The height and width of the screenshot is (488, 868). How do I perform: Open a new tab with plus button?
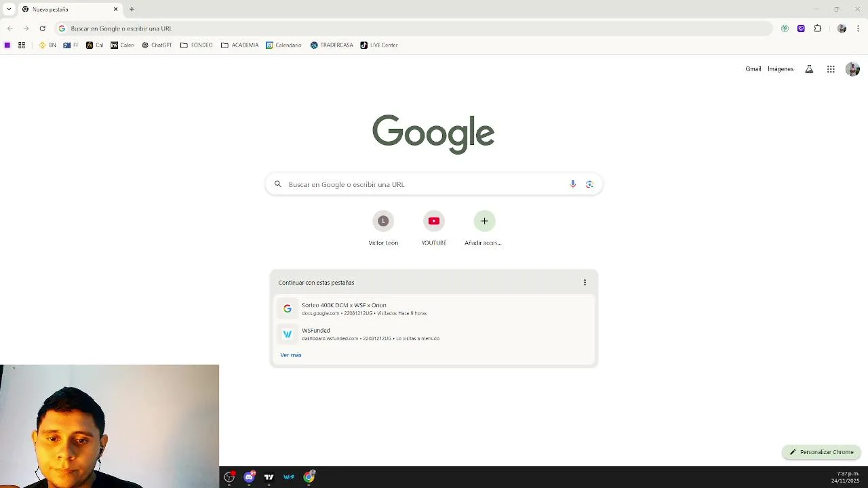pos(132,9)
